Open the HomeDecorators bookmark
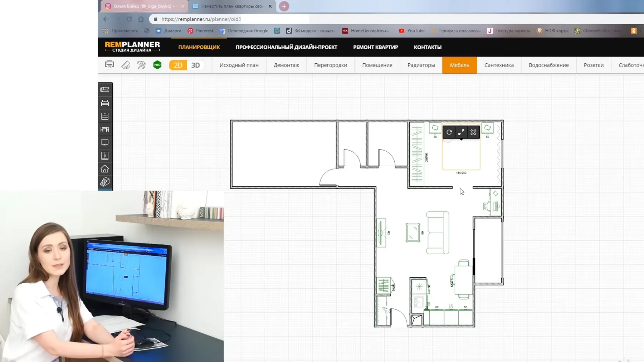Screen dimensions: 644x362 (x=367, y=31)
